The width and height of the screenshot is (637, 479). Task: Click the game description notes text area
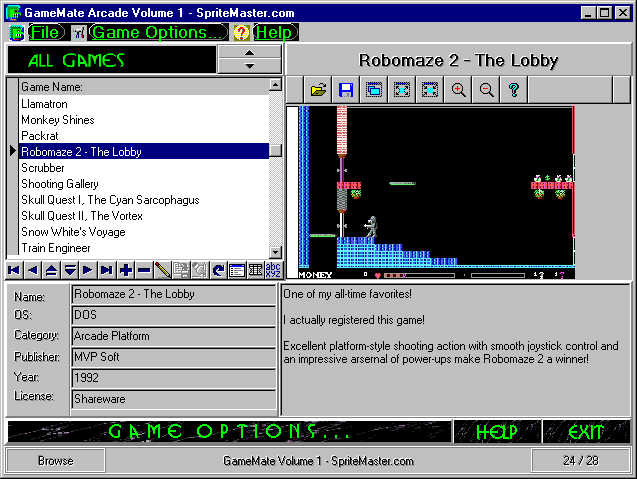[x=455, y=350]
